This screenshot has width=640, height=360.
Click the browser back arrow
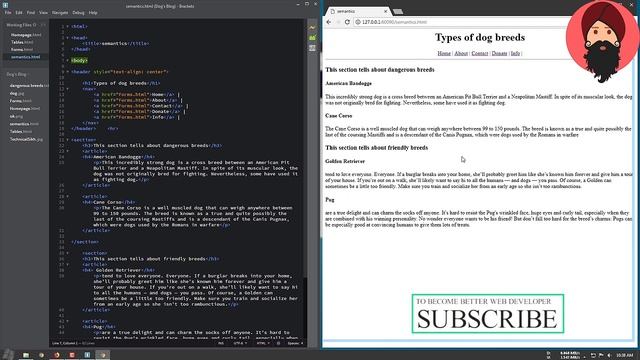[x=329, y=22]
